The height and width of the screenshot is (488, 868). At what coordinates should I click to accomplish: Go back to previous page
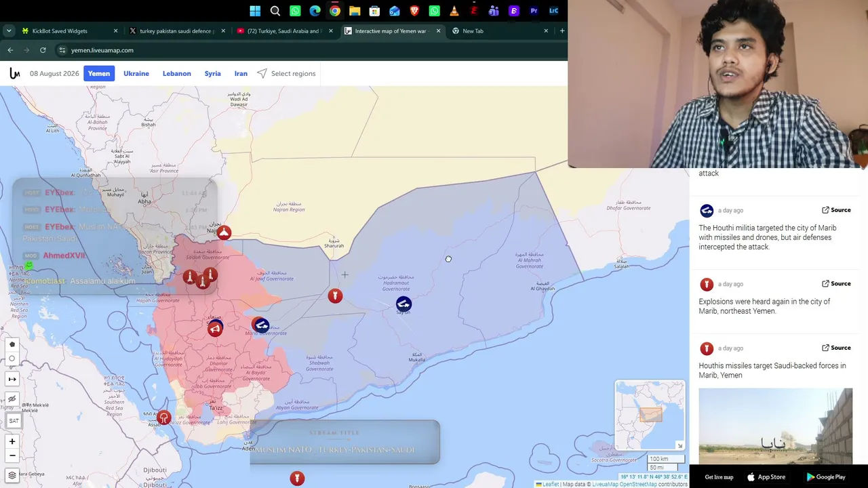click(x=10, y=50)
